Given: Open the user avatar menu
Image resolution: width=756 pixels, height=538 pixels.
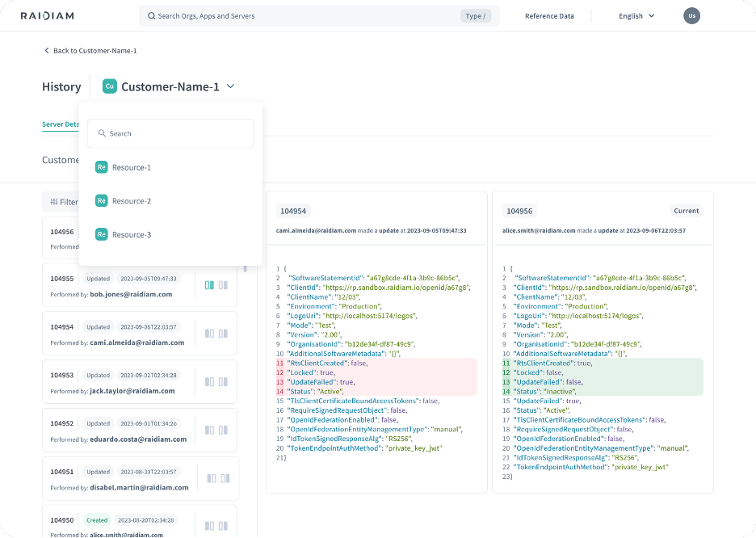Looking at the screenshot, I should [691, 16].
